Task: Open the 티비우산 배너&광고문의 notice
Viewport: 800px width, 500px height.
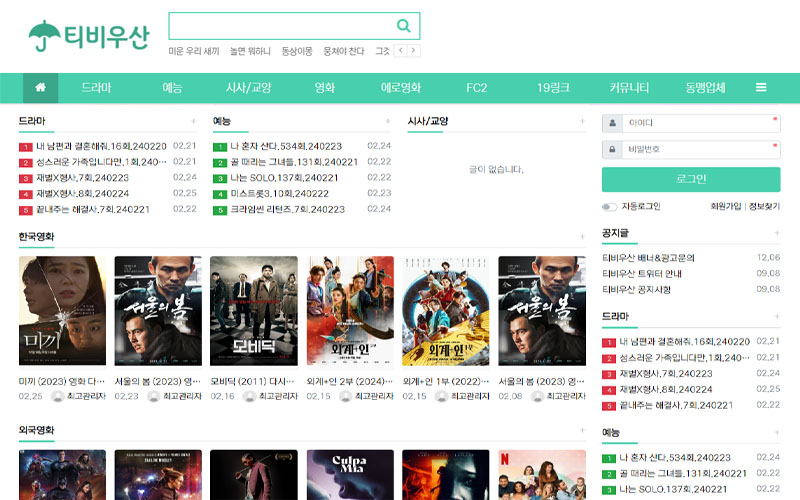Action: 648,258
